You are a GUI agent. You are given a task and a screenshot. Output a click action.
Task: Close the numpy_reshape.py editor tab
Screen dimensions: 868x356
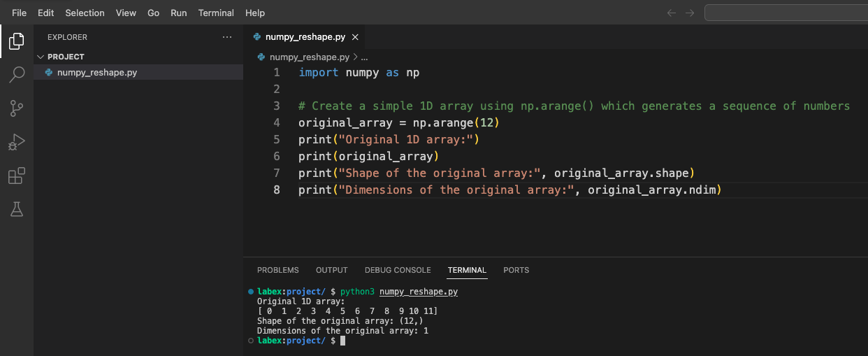pyautogui.click(x=355, y=37)
